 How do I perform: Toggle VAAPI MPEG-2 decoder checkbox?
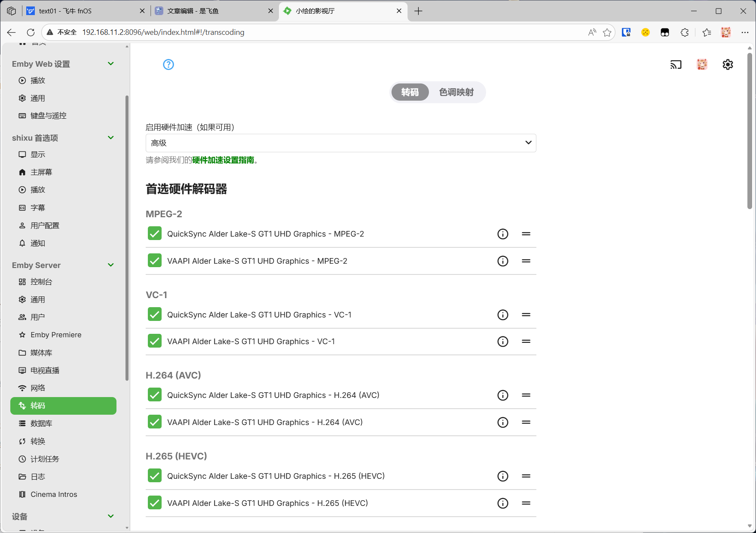click(155, 261)
